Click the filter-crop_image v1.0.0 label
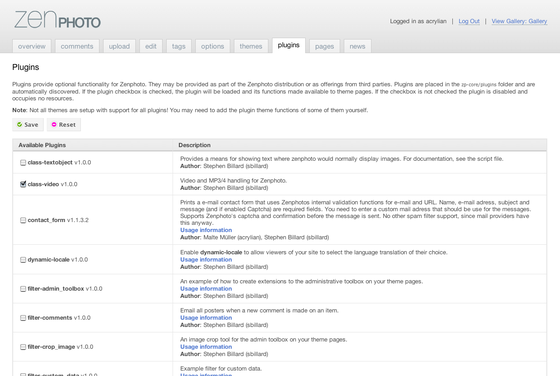The image size is (560, 376). [60, 347]
